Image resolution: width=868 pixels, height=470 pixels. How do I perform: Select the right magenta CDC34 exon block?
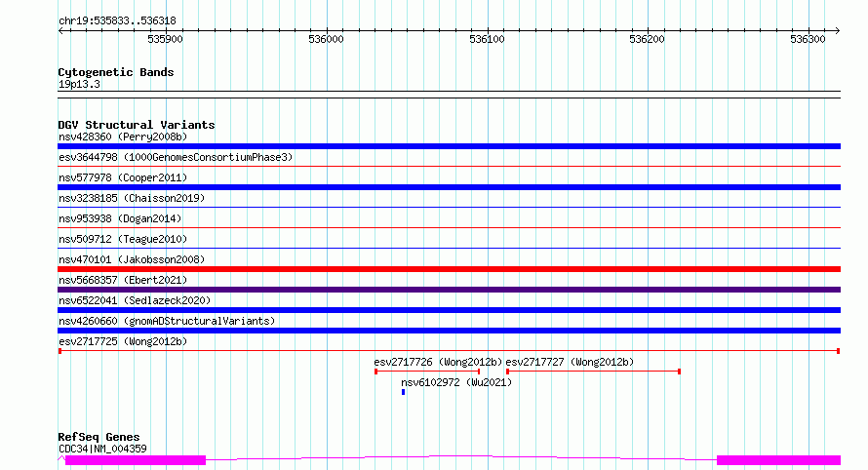click(x=778, y=460)
